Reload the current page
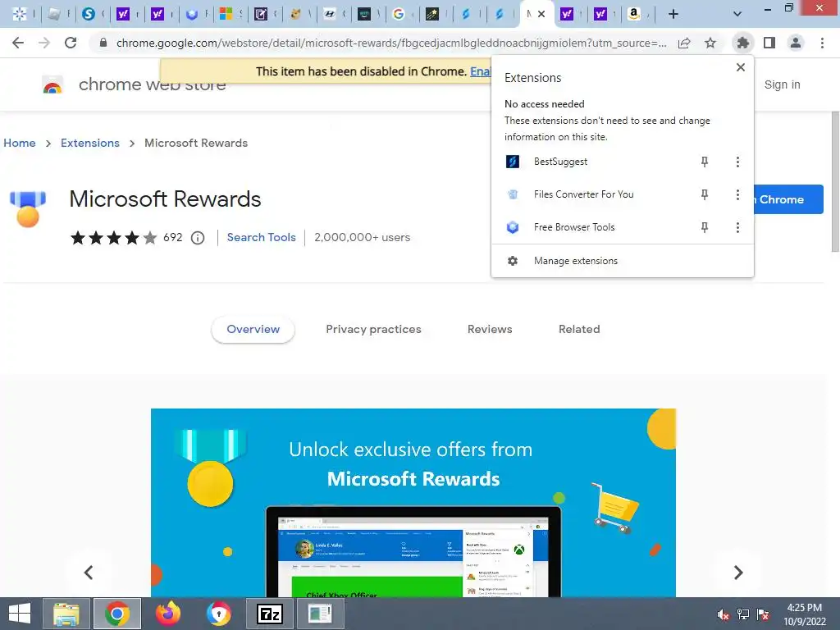 click(71, 43)
